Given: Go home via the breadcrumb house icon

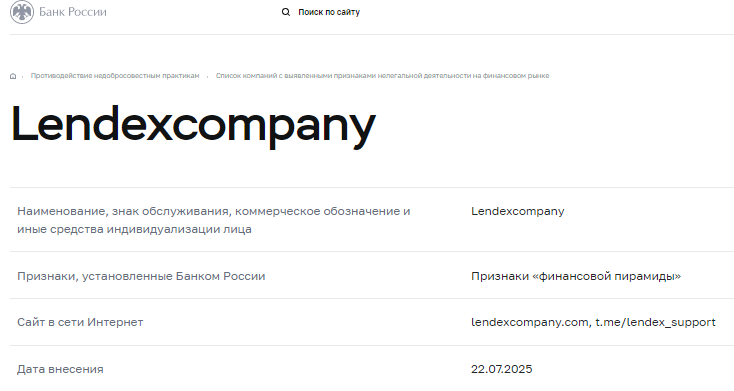Looking at the screenshot, I should (13, 76).
